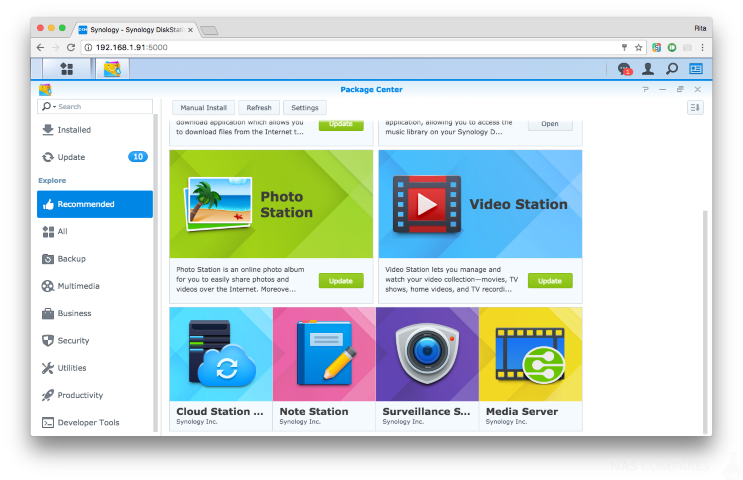Open the Chrome three-dot menu

point(702,47)
